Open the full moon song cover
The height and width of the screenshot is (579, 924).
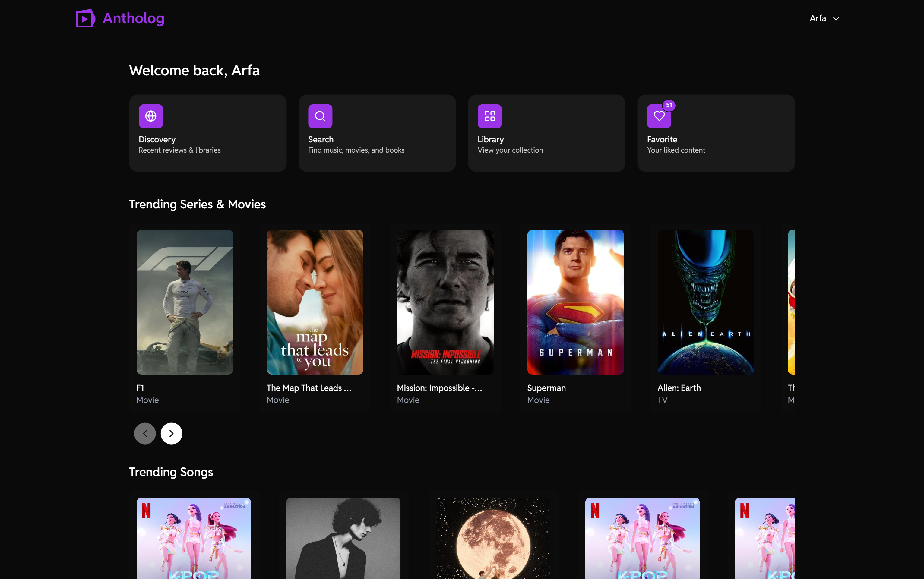pos(493,538)
